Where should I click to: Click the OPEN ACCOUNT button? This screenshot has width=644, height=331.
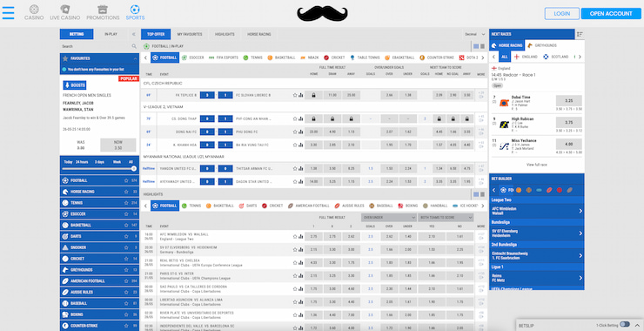611,14
